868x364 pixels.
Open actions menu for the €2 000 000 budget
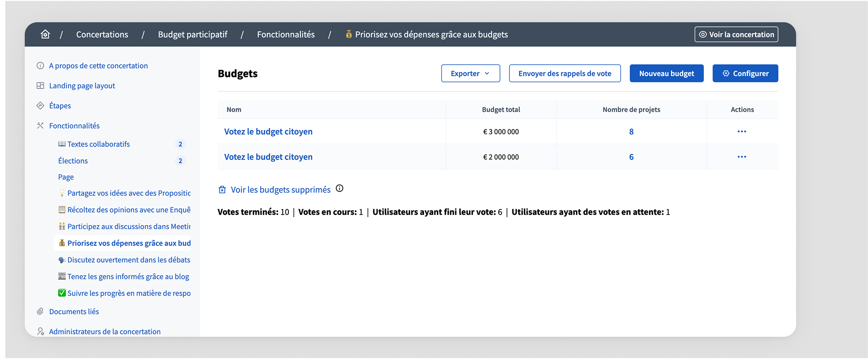click(741, 157)
